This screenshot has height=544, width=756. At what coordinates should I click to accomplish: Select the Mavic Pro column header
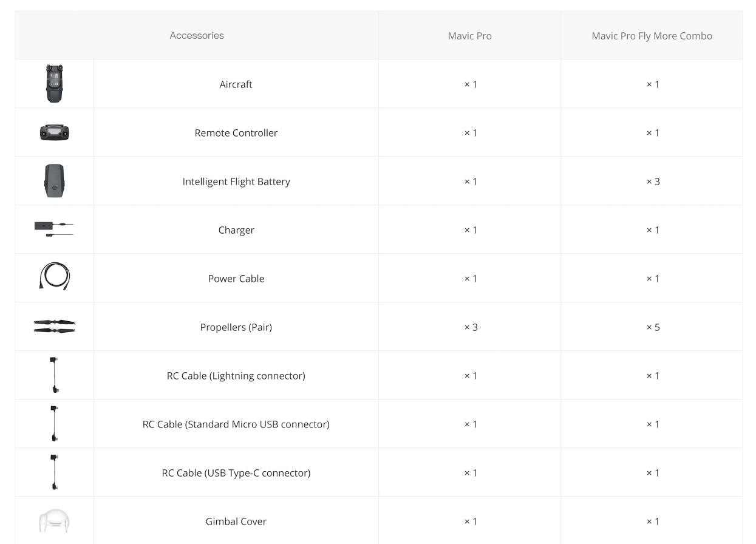click(469, 36)
